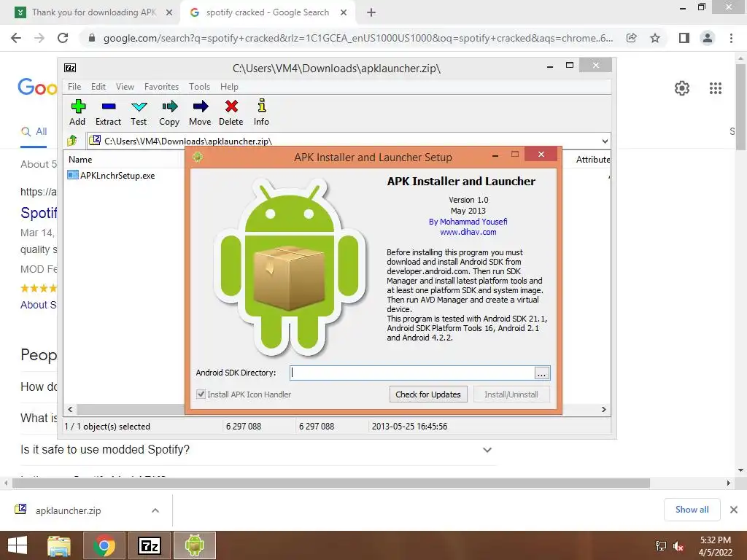Click 7-Zip horizontal scrollbar left arrow
747x560 pixels.
[x=70, y=410]
